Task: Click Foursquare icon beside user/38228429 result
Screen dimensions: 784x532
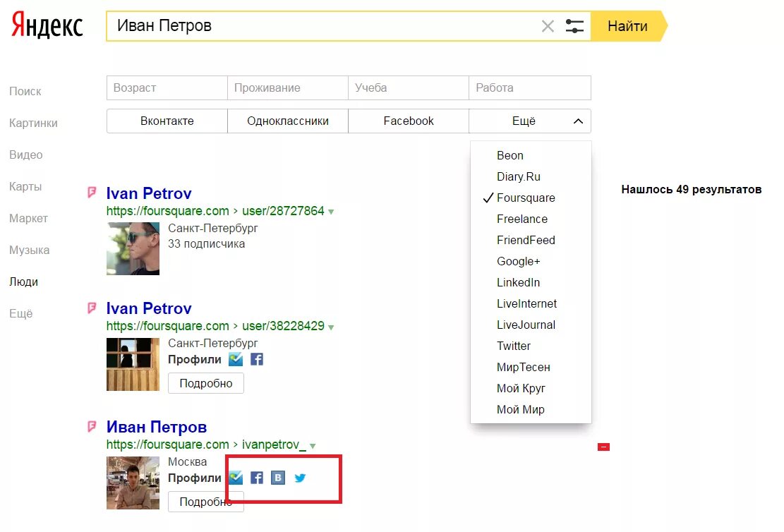Action: click(x=92, y=308)
